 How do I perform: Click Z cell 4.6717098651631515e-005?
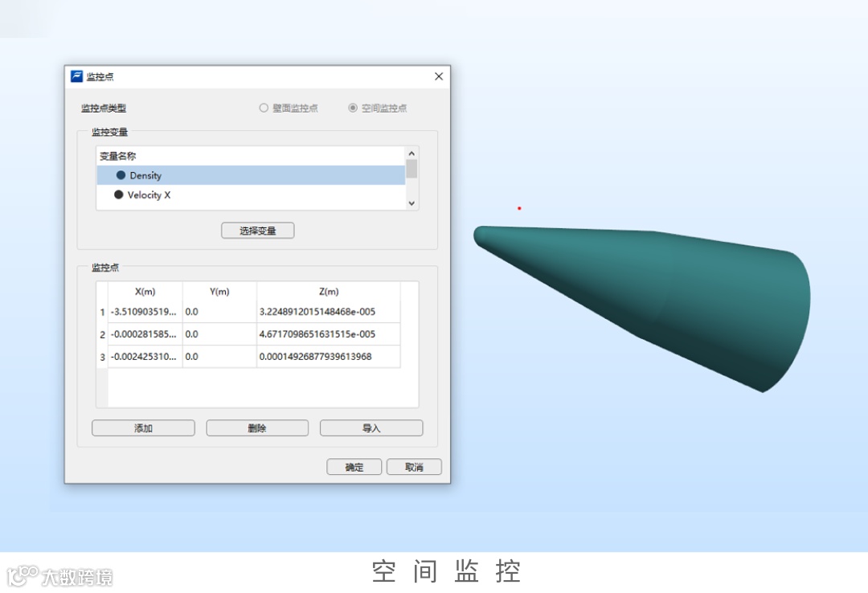[x=329, y=334]
